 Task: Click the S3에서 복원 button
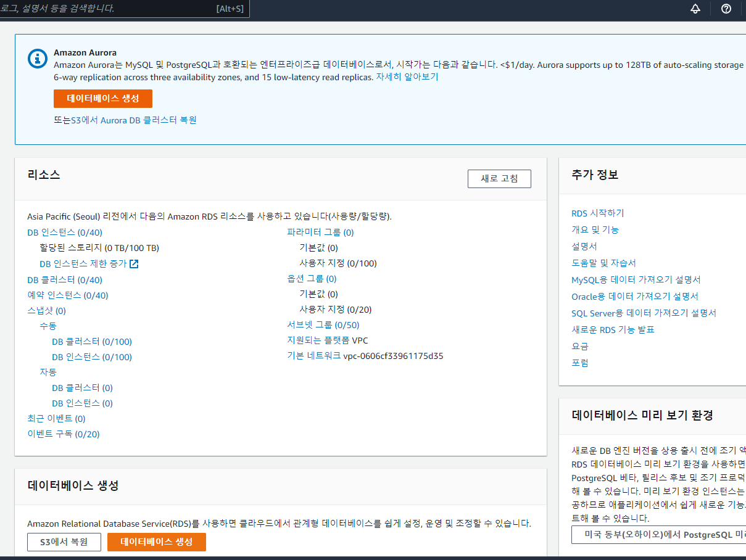pos(64,542)
